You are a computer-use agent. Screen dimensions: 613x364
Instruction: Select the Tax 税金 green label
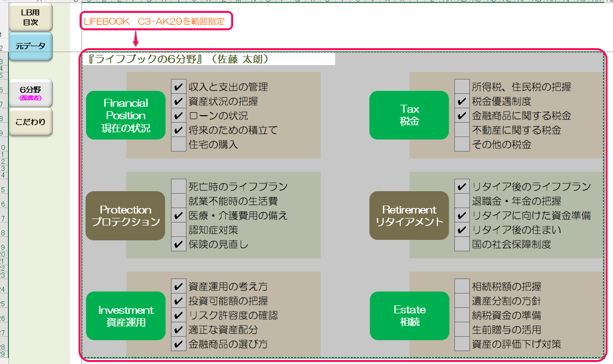(409, 115)
